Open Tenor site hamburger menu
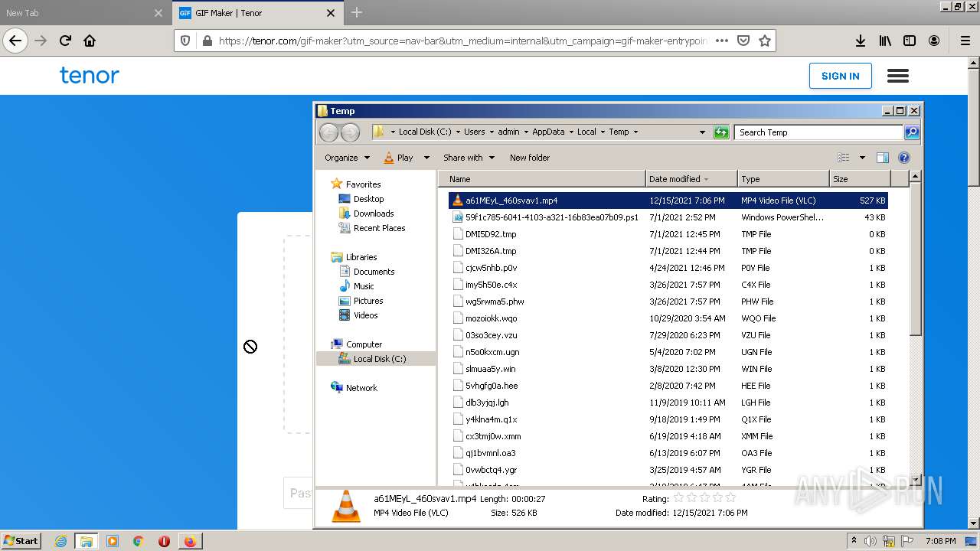Viewport: 980px width, 551px height. 897,76
